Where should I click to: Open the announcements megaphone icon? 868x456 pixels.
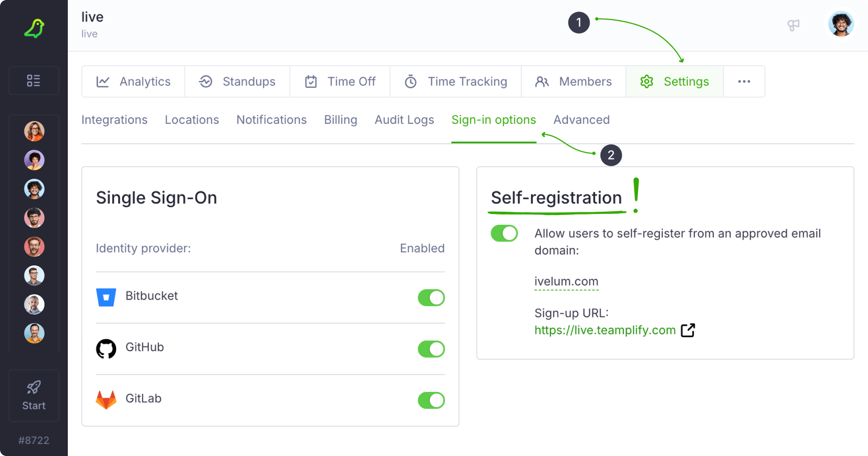(x=793, y=25)
